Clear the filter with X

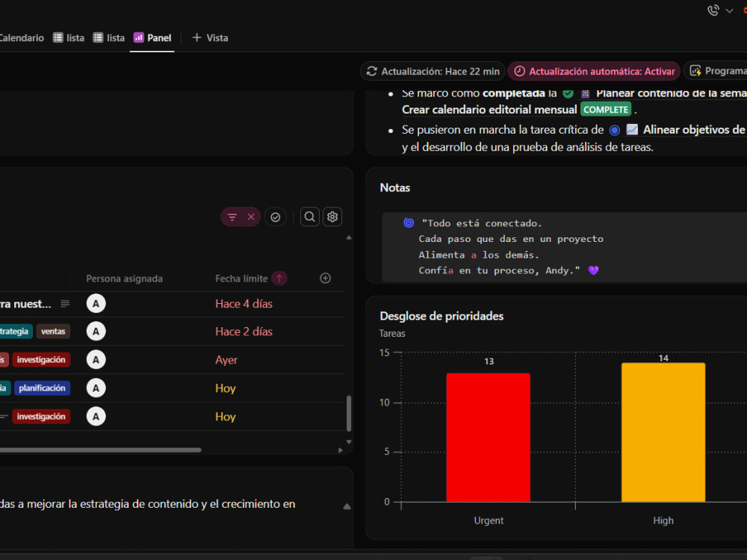click(x=251, y=217)
